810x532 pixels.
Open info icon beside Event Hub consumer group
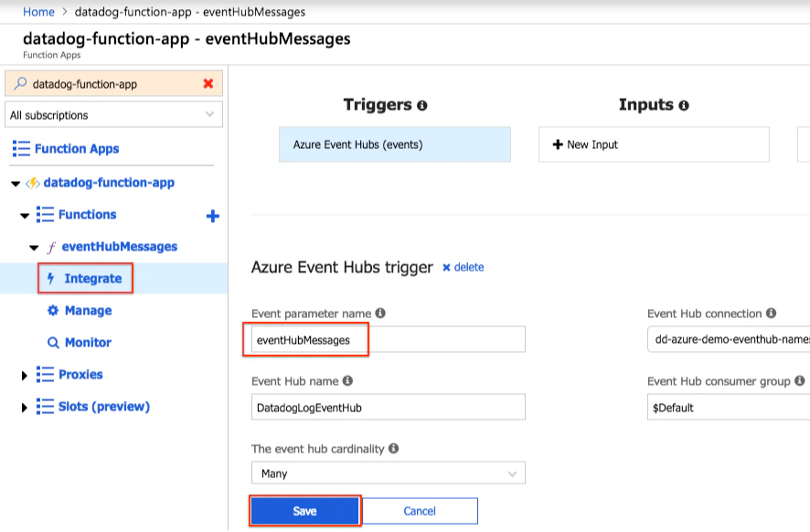[800, 380]
